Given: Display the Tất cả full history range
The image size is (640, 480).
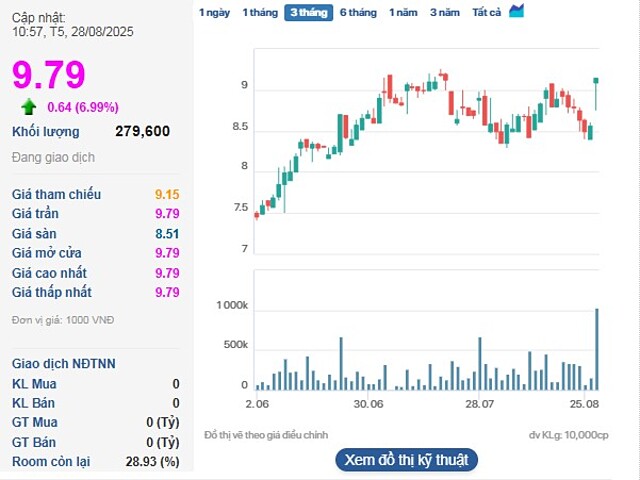Looking at the screenshot, I should (x=487, y=12).
